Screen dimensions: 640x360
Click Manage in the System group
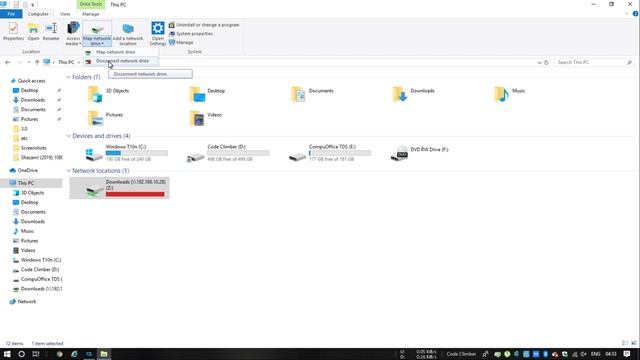[x=181, y=42]
